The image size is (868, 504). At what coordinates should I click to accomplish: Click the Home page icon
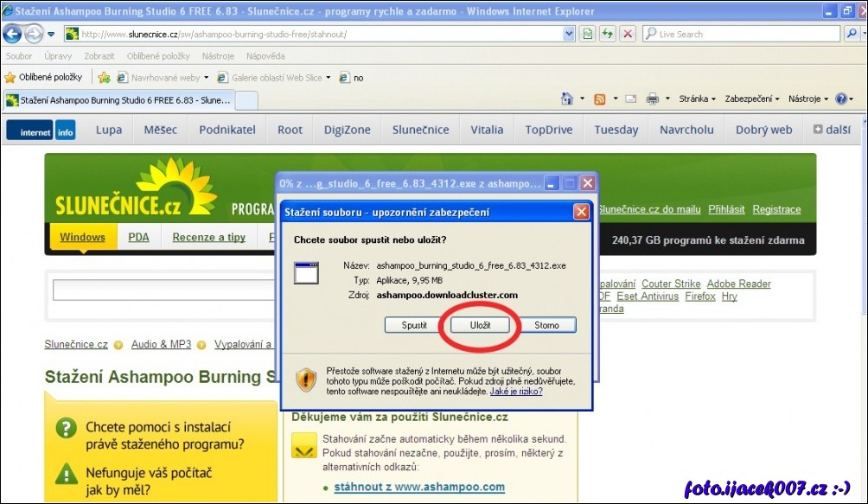pos(567,99)
